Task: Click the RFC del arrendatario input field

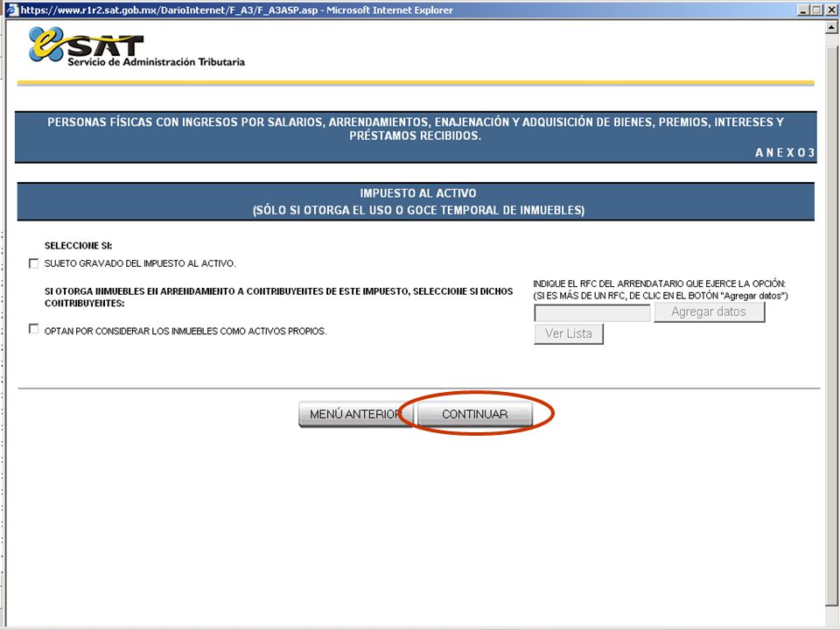Action: click(592, 313)
